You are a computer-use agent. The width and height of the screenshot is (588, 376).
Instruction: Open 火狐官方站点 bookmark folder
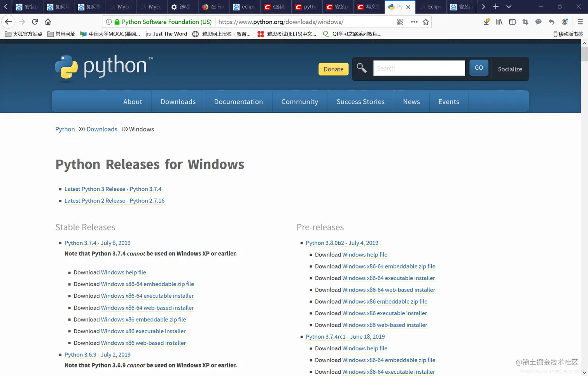(x=24, y=34)
